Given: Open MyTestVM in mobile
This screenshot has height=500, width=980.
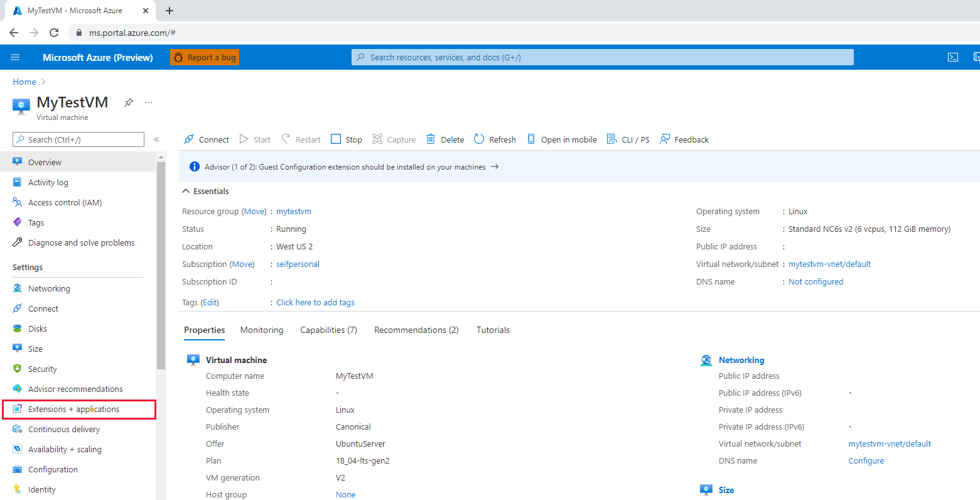Looking at the screenshot, I should click(561, 139).
